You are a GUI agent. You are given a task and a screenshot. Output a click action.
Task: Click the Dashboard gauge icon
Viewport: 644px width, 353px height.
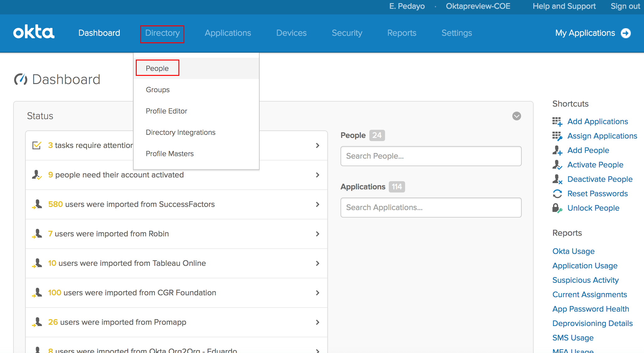pos(21,79)
